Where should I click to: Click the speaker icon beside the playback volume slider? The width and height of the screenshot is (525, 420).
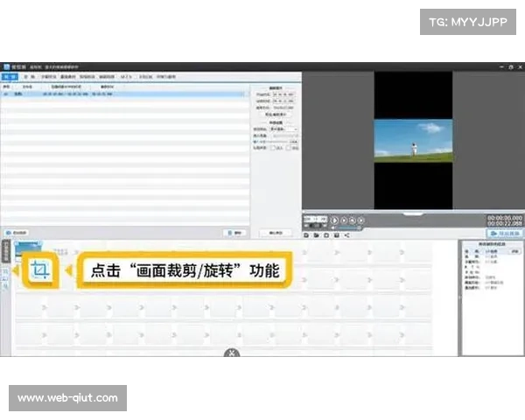pos(332,227)
